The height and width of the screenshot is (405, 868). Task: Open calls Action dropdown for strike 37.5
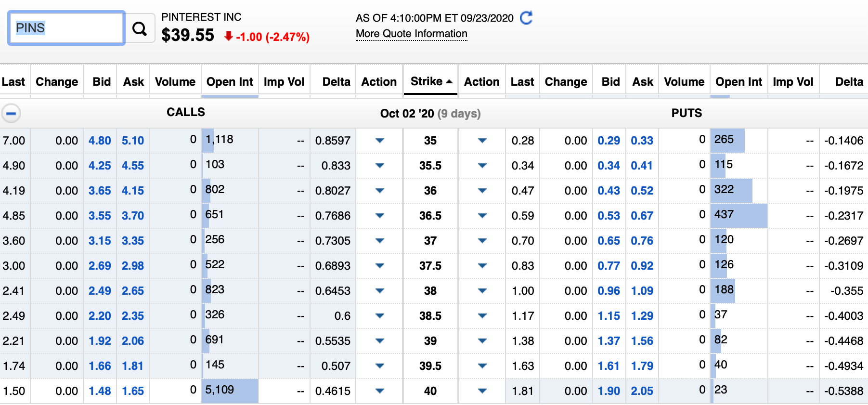coord(379,266)
